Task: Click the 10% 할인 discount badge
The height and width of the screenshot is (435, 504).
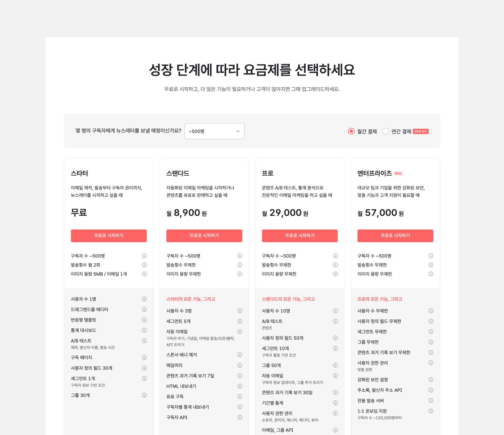Action: [421, 131]
